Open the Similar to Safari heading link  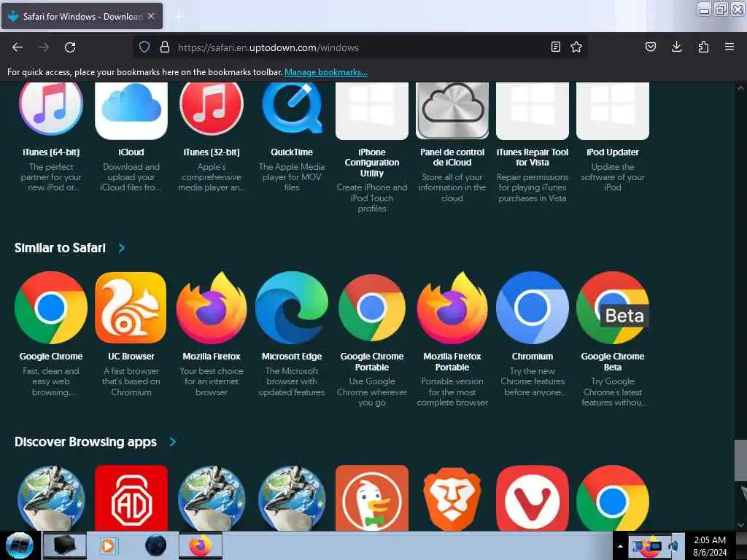point(60,248)
